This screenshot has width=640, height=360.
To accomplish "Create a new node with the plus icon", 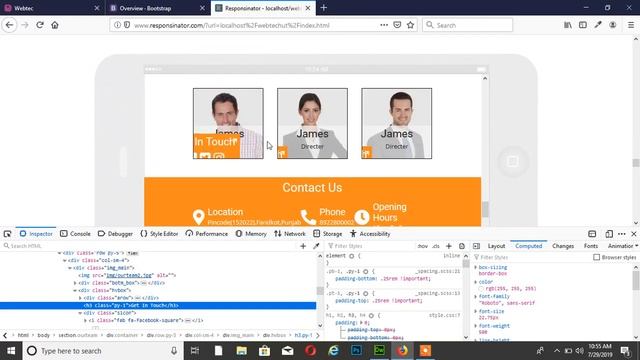I will point(303,246).
